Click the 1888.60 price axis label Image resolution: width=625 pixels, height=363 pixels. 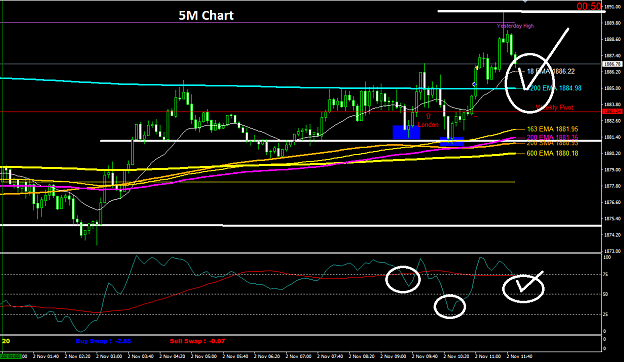pos(613,39)
